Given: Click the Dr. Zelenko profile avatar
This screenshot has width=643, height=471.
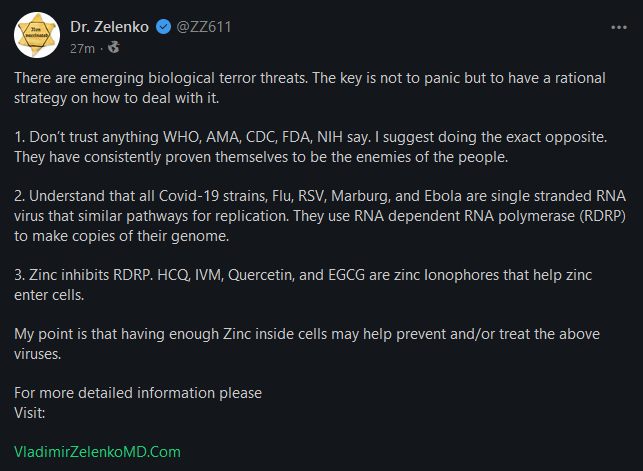Looking at the screenshot, I should point(37,36).
